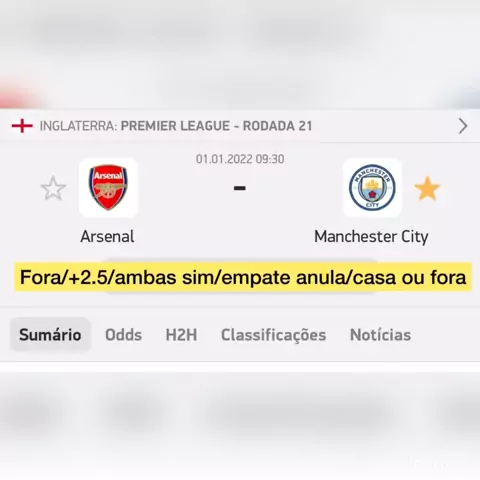
Task: Click the Manchester City team name
Action: pos(371,237)
